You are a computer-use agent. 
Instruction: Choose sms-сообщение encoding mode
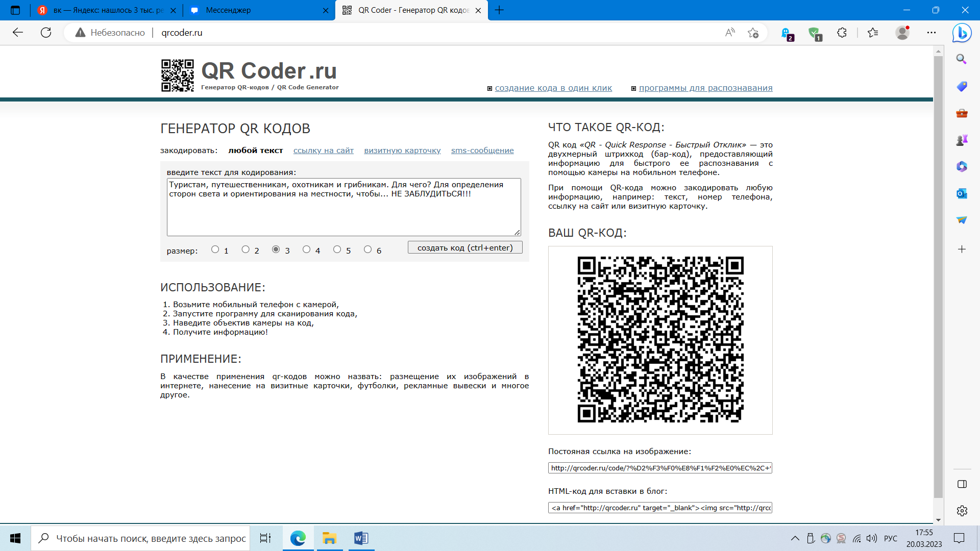point(482,151)
